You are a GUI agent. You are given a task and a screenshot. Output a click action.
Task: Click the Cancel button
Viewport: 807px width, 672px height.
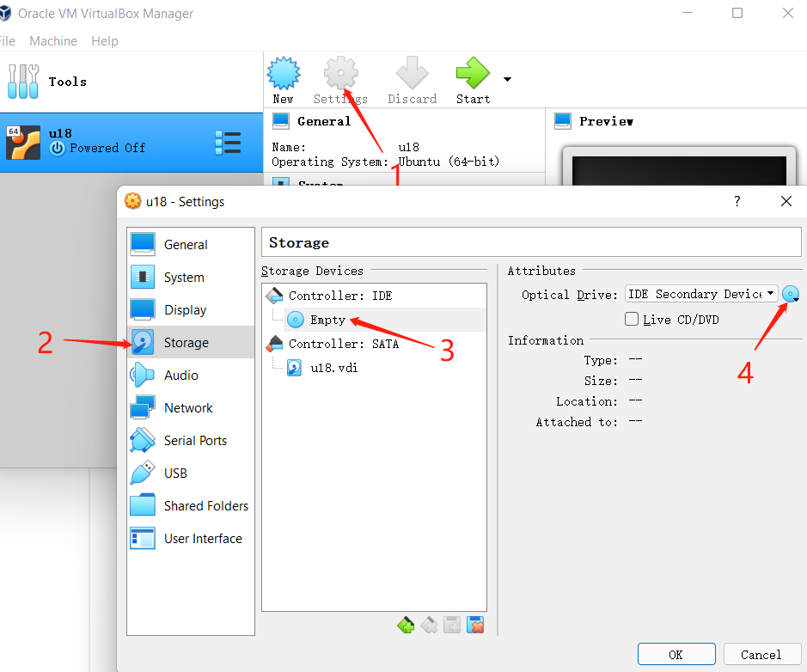tap(761, 654)
